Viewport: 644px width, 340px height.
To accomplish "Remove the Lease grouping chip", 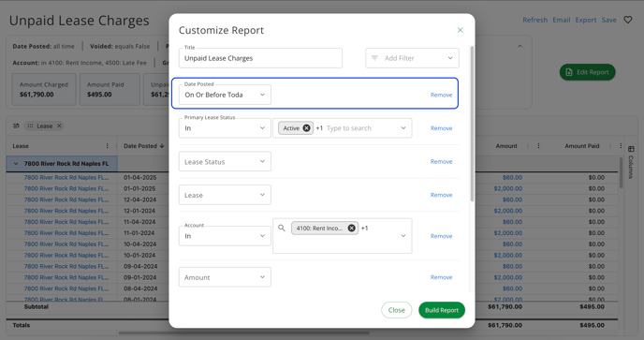I will point(59,126).
